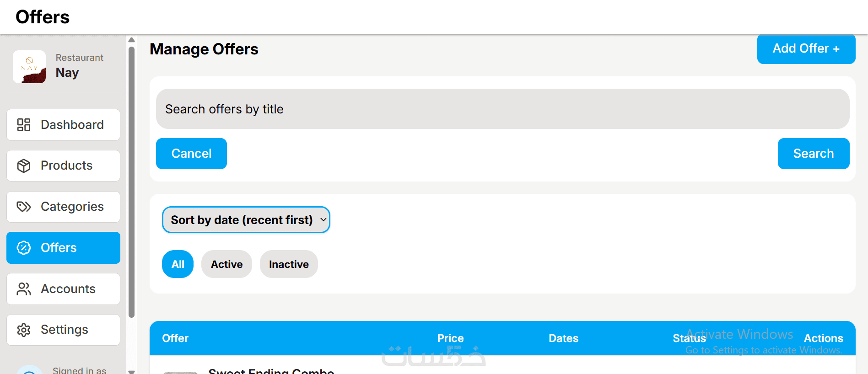Focus the Search offers by title field
Image resolution: width=868 pixels, height=374 pixels.
(502, 109)
